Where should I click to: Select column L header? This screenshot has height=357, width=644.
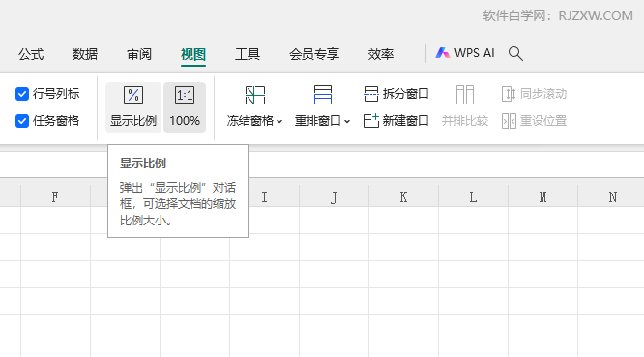(x=473, y=196)
